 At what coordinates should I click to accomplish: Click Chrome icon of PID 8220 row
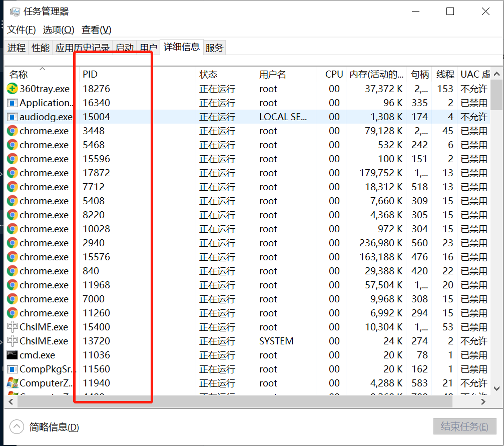[12, 215]
